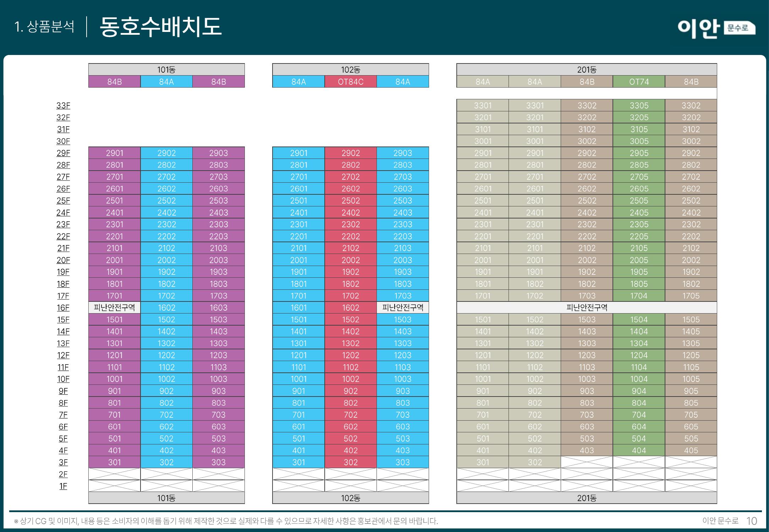Select unit 1705 in 201동
769x532 pixels.
click(691, 296)
